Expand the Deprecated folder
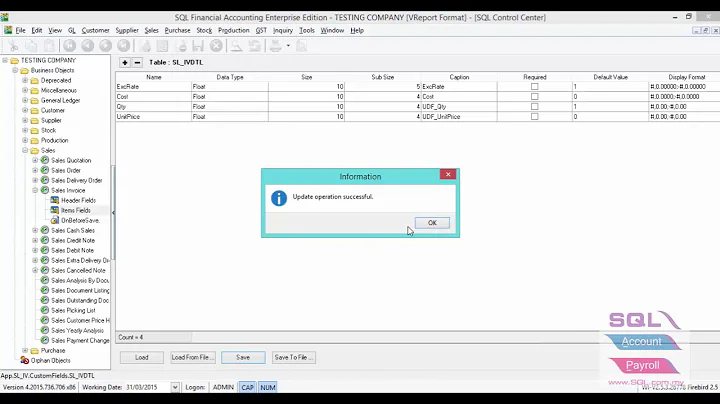The height and width of the screenshot is (404, 720). 25,80
